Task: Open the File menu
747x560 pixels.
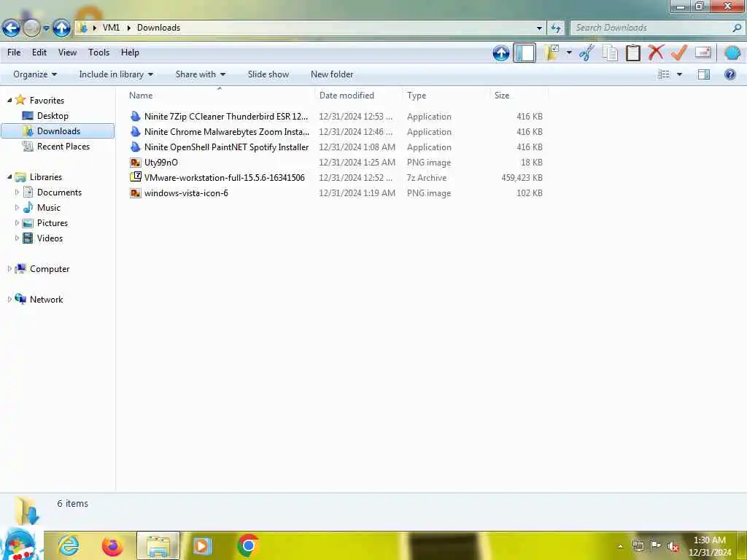Action: (14, 52)
